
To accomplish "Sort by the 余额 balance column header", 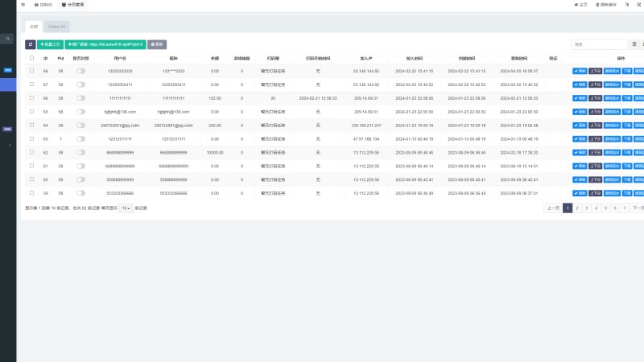I will pyautogui.click(x=215, y=58).
